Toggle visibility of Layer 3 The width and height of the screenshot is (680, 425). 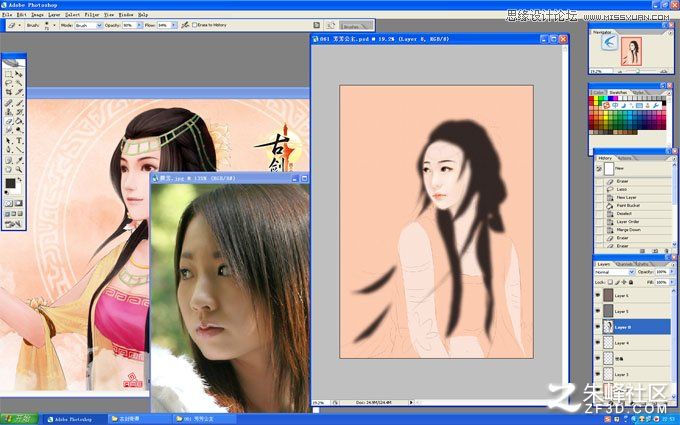click(598, 374)
